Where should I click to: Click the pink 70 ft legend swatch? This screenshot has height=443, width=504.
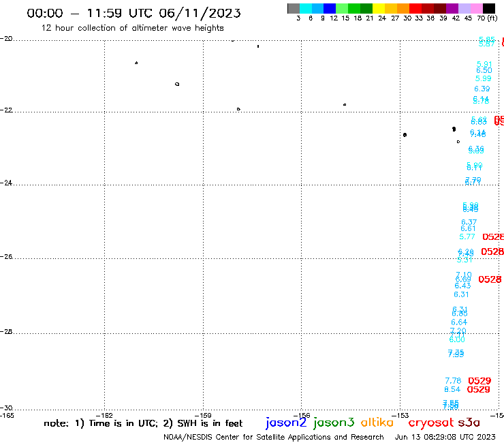(x=476, y=8)
